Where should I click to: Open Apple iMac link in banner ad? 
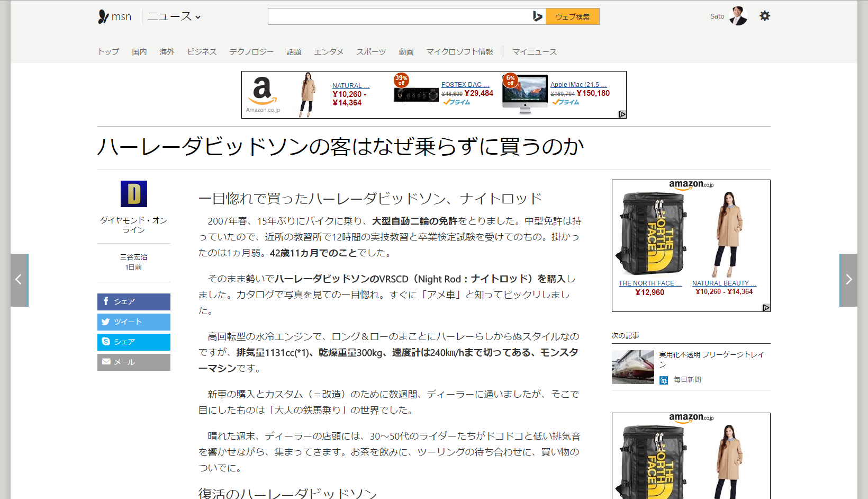[x=578, y=84]
